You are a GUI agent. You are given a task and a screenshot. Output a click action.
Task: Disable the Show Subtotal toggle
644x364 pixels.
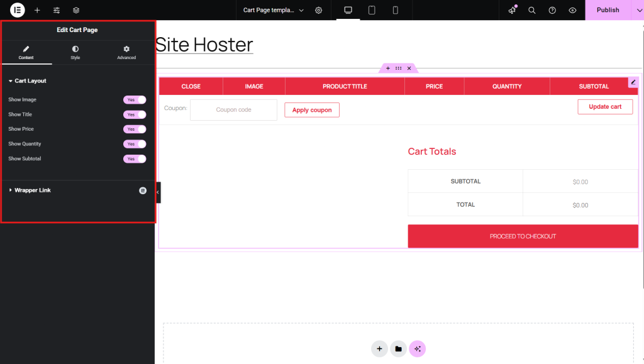coord(134,158)
